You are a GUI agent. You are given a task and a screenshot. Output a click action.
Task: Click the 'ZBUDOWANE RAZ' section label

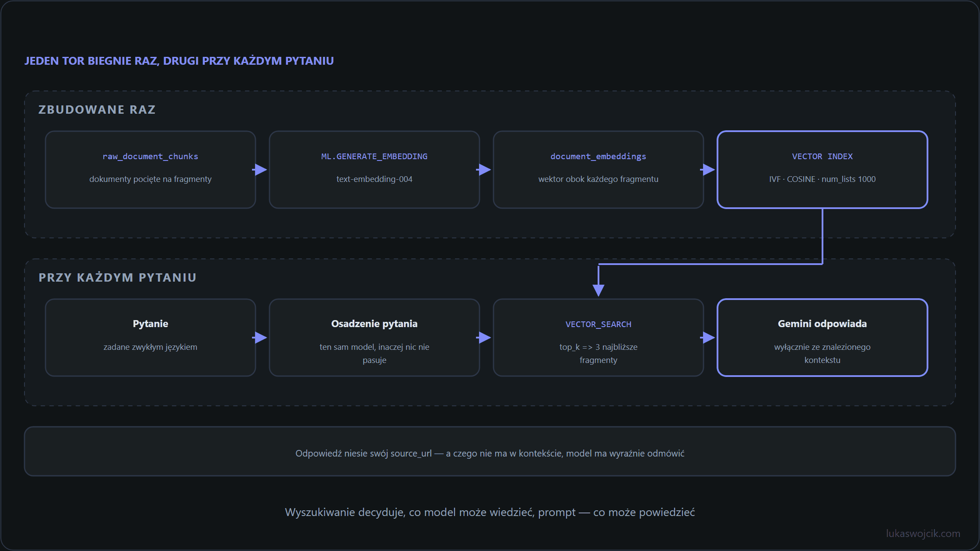(x=97, y=109)
